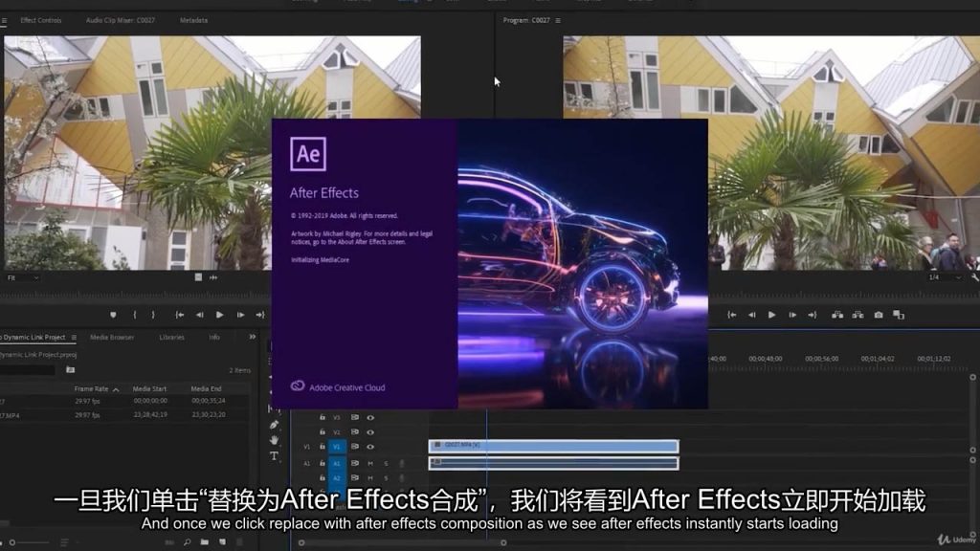Click the Project panel search field

coord(28,370)
